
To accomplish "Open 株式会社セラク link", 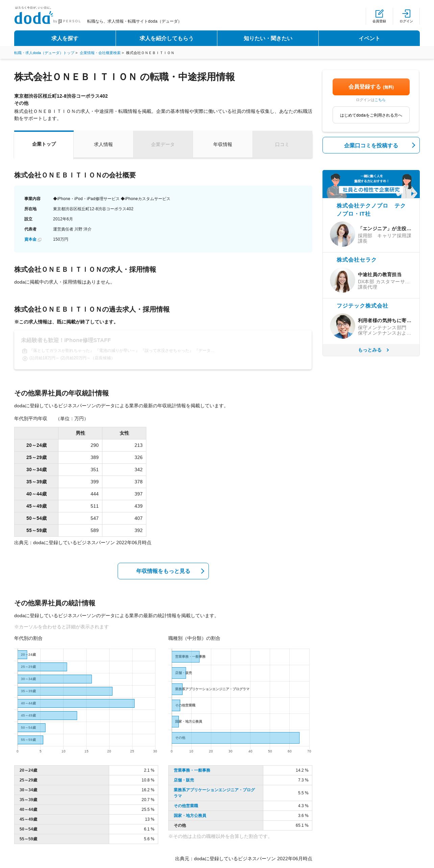I will point(356,260).
